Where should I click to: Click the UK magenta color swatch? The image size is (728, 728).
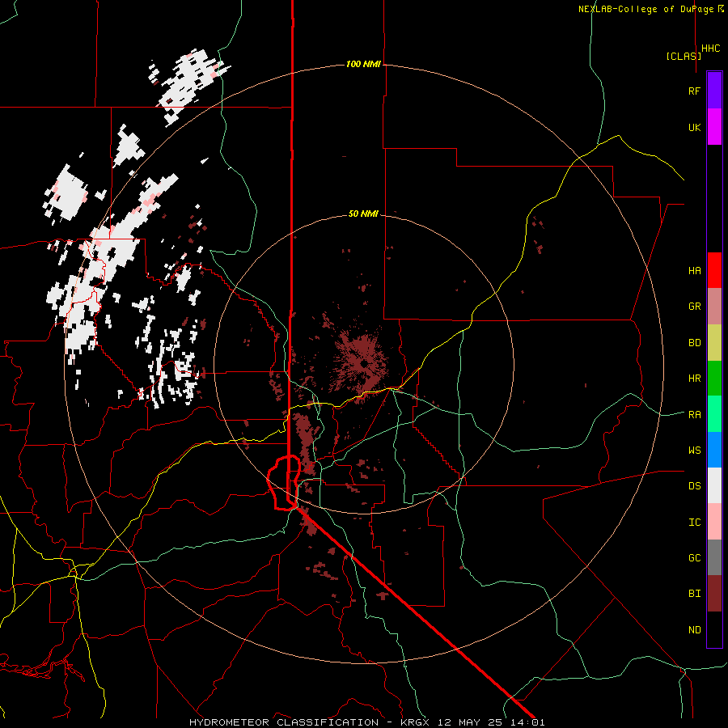point(714,127)
